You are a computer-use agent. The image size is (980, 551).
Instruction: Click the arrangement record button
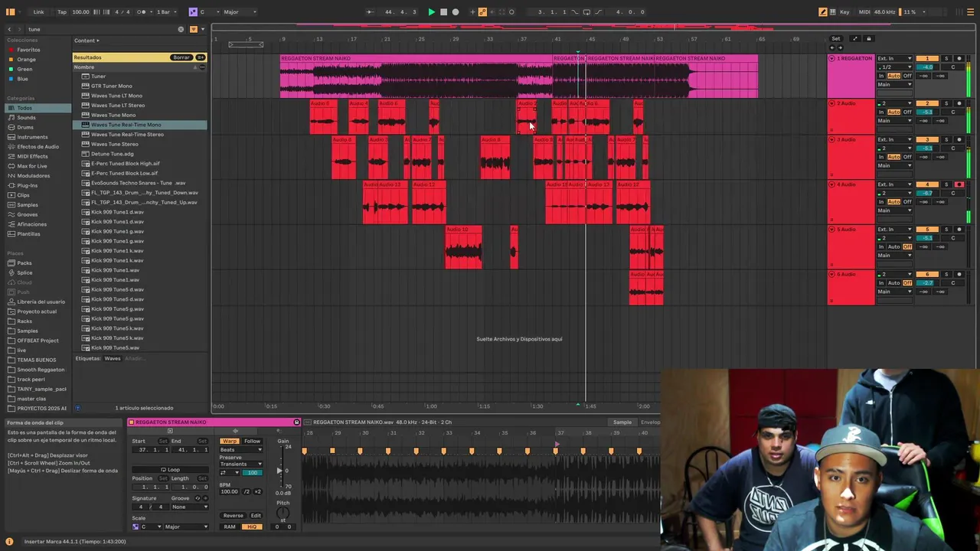[456, 11]
